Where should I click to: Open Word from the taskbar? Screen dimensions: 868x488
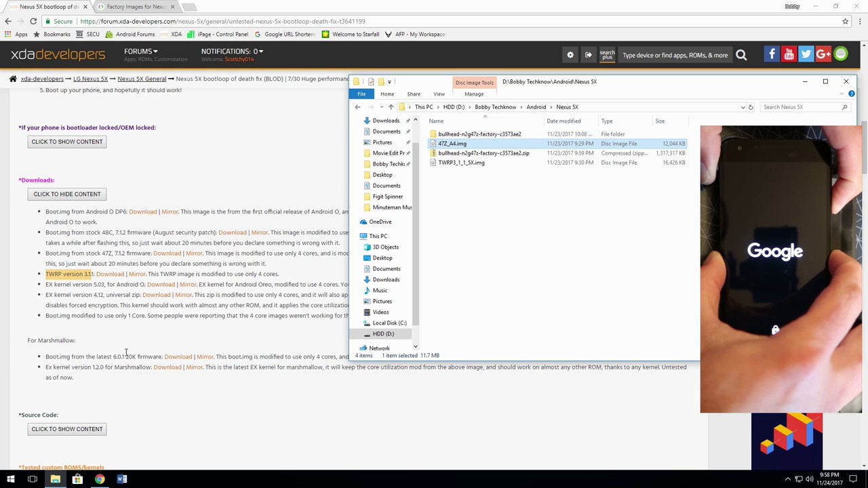click(122, 479)
